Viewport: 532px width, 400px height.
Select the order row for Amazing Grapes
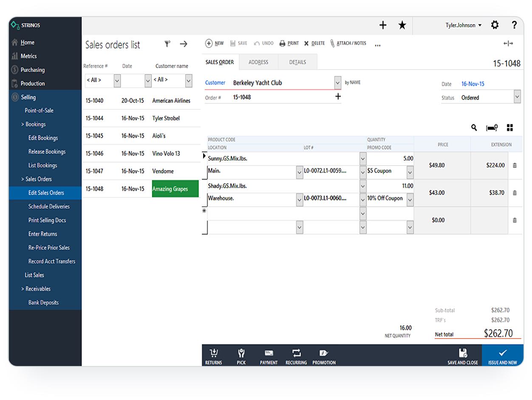click(x=174, y=189)
